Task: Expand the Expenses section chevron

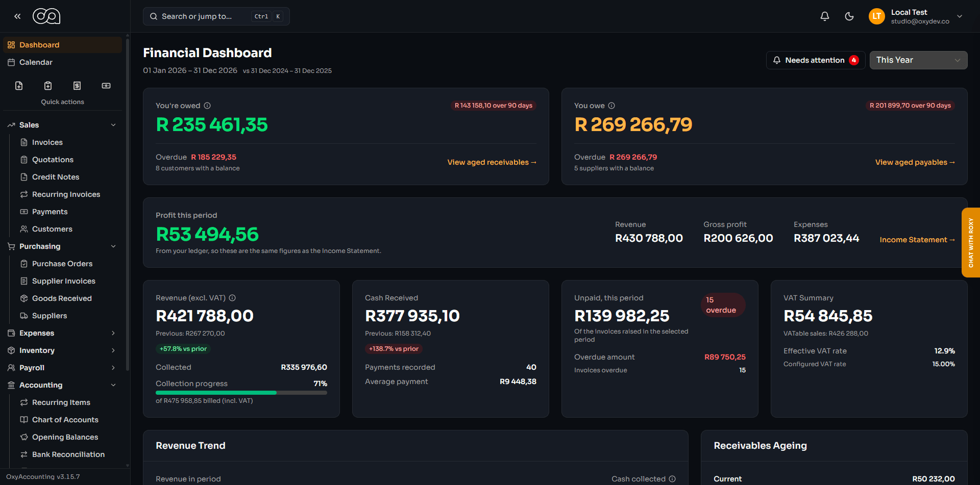Action: 113,333
